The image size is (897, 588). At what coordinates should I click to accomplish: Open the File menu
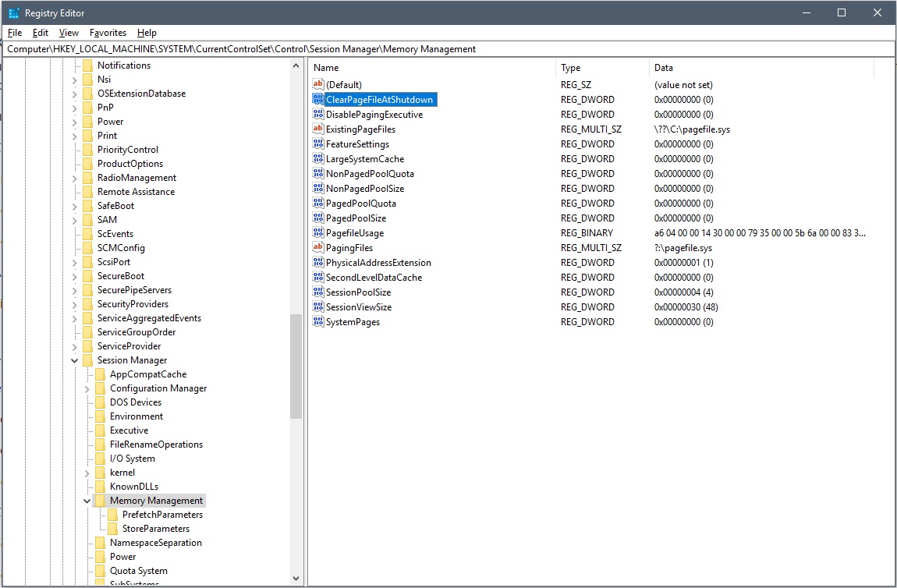15,33
